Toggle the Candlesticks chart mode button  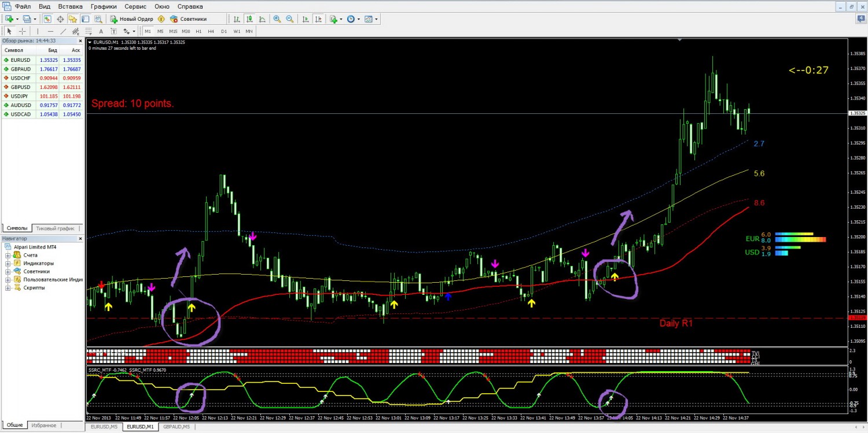pos(249,19)
